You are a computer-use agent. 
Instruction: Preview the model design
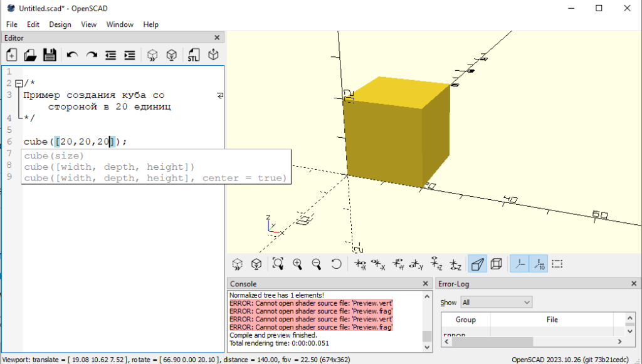[152, 55]
